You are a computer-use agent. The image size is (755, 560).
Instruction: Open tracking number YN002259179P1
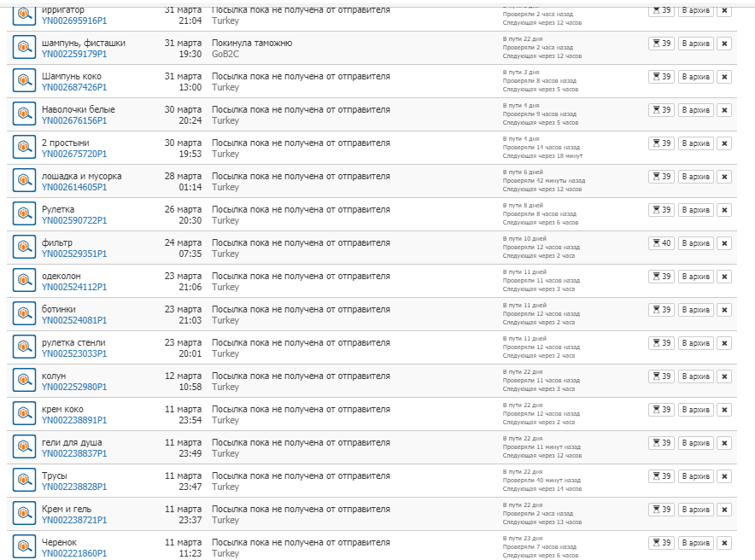[74, 54]
